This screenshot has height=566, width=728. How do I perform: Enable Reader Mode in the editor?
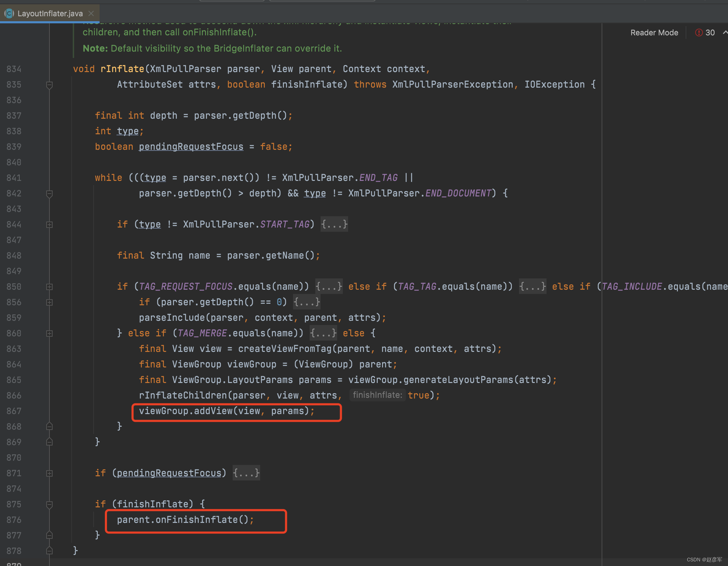pyautogui.click(x=654, y=33)
